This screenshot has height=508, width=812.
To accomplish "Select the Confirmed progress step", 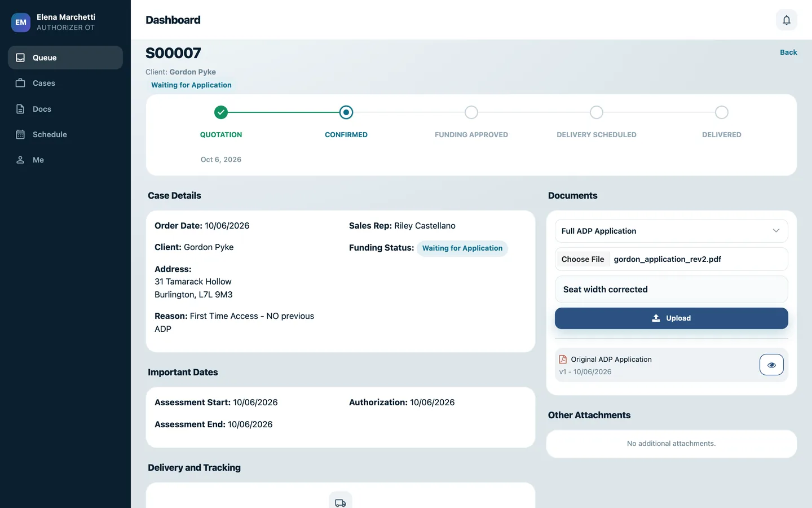I will (x=346, y=112).
